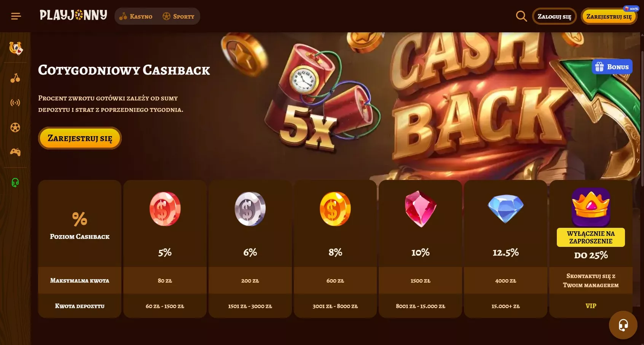Image resolution: width=644 pixels, height=345 pixels.
Task: Open search with the magnifier icon
Action: (521, 16)
